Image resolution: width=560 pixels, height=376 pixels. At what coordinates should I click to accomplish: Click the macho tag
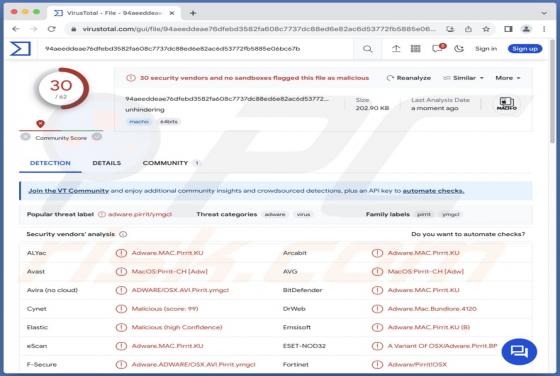coord(139,122)
